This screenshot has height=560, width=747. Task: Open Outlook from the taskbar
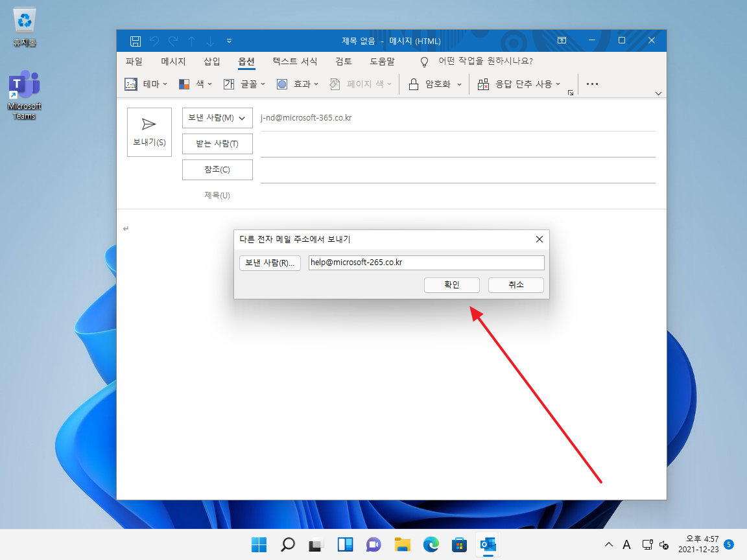click(x=488, y=544)
